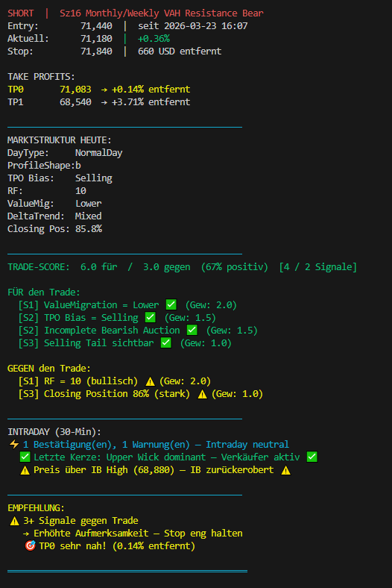392x588 pixels.
Task: Click the checkmark icon after Verkäufer aktiv
Action: [x=312, y=457]
